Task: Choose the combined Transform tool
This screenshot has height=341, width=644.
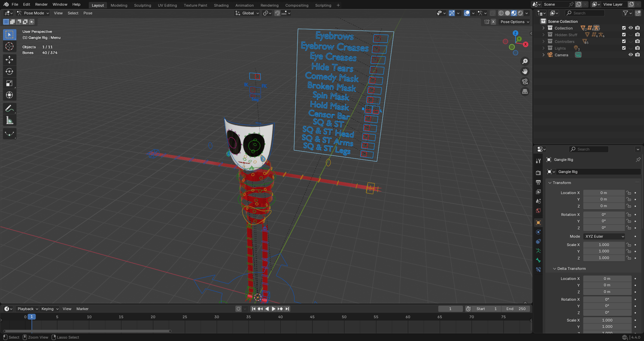Action: pyautogui.click(x=9, y=95)
